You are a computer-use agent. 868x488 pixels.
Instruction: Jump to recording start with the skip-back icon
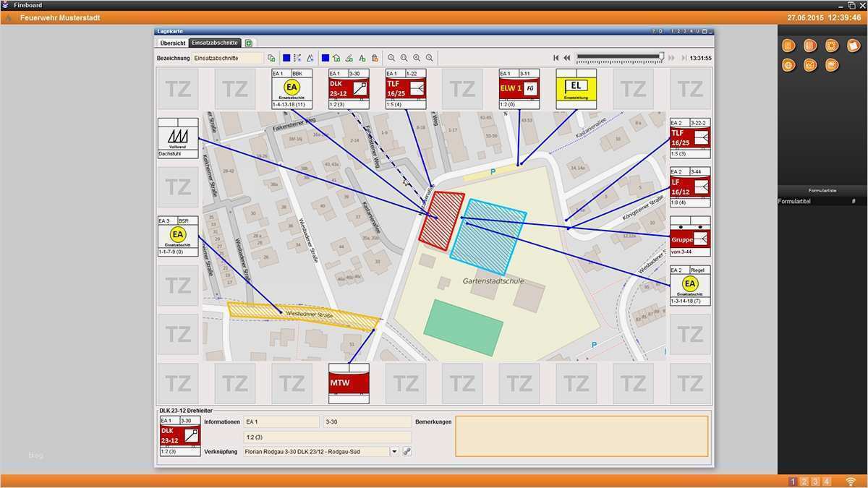(x=556, y=57)
